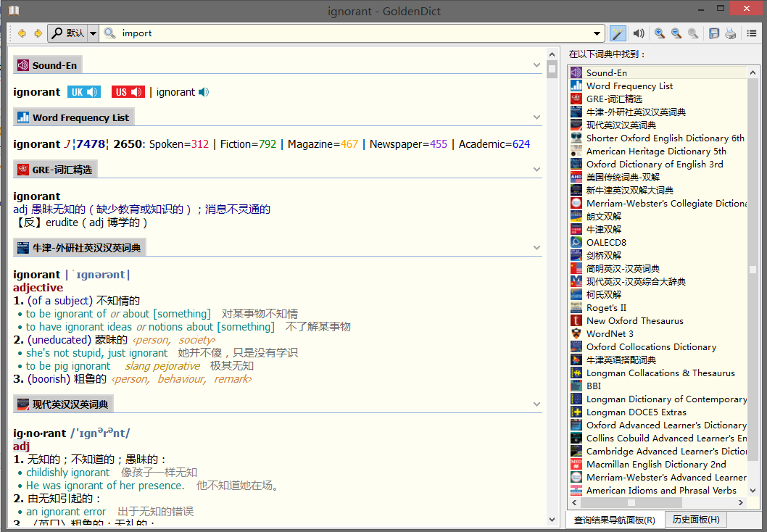767x532 pixels.
Task: Open the menu button in toolbar
Action: click(752, 33)
